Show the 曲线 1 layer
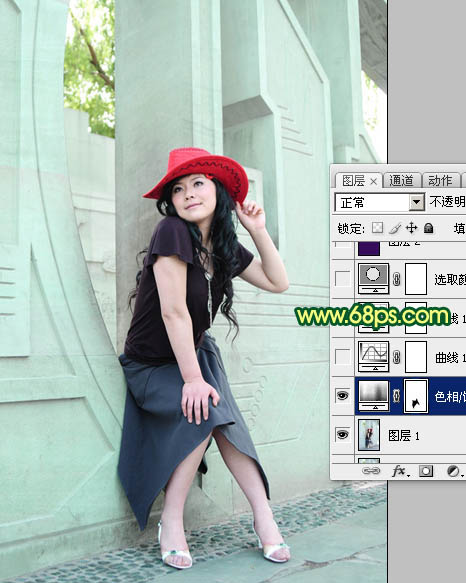The width and height of the screenshot is (466, 583). [x=342, y=357]
